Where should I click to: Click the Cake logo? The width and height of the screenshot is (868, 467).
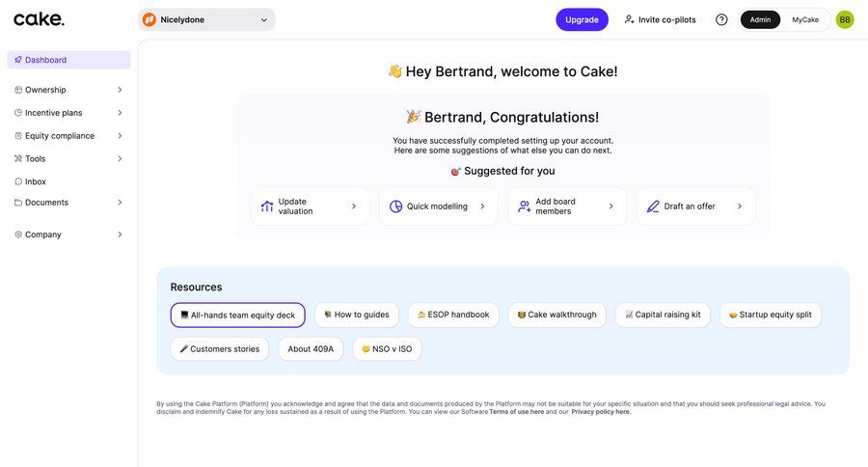(x=40, y=18)
